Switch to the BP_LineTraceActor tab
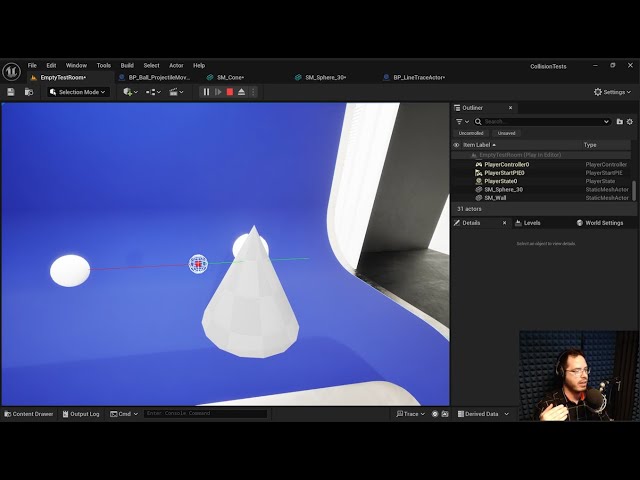 coord(419,78)
